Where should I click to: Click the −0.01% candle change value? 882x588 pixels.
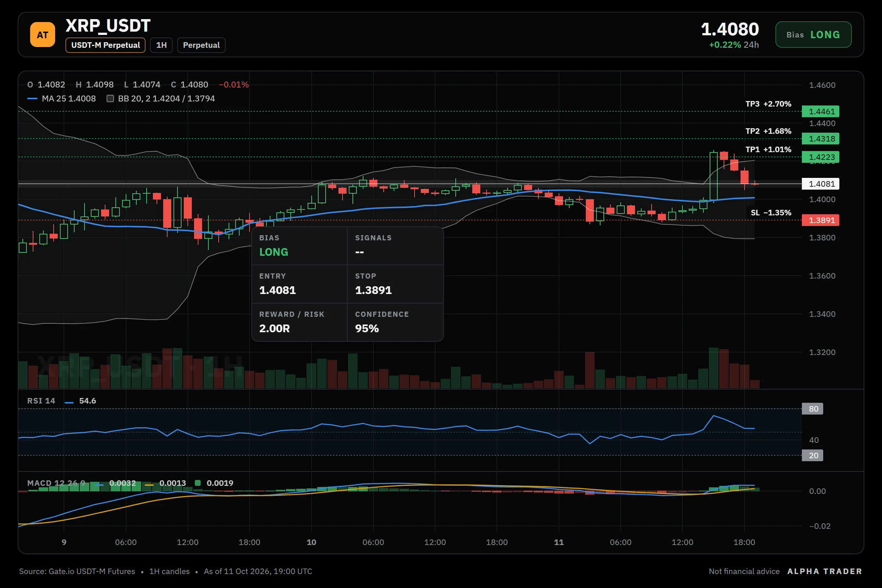click(234, 85)
